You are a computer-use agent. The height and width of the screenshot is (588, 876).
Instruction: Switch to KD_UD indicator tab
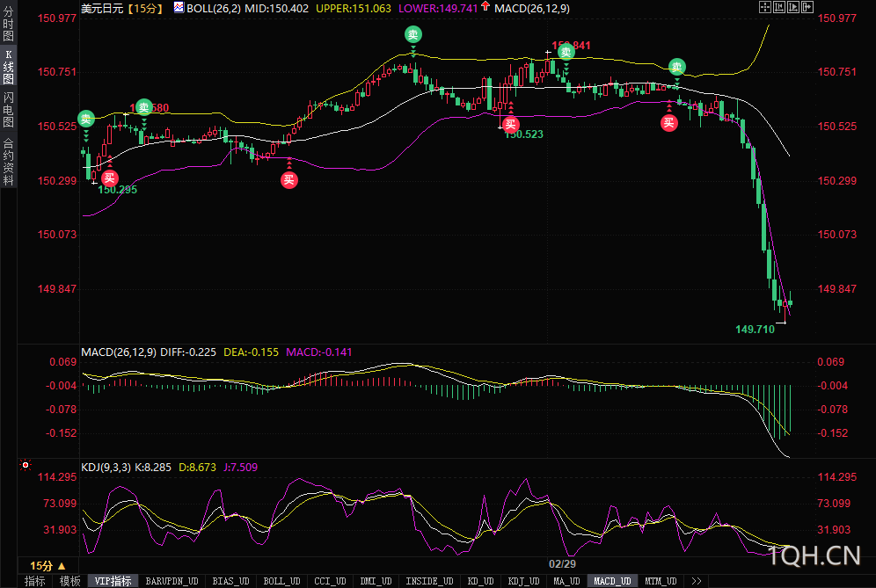[480, 581]
